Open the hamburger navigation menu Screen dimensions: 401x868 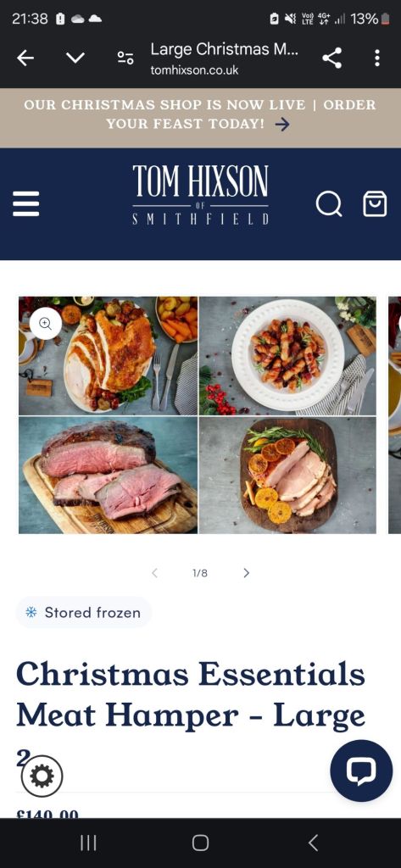[x=26, y=203]
